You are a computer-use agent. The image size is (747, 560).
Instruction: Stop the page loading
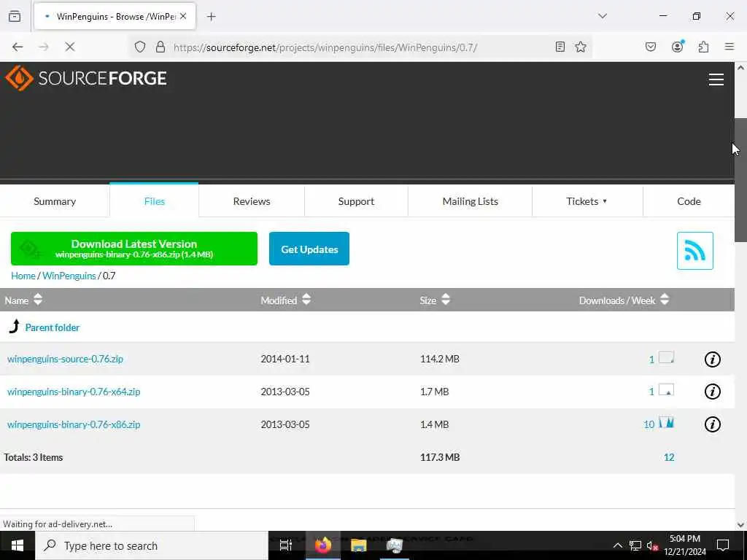point(70,47)
